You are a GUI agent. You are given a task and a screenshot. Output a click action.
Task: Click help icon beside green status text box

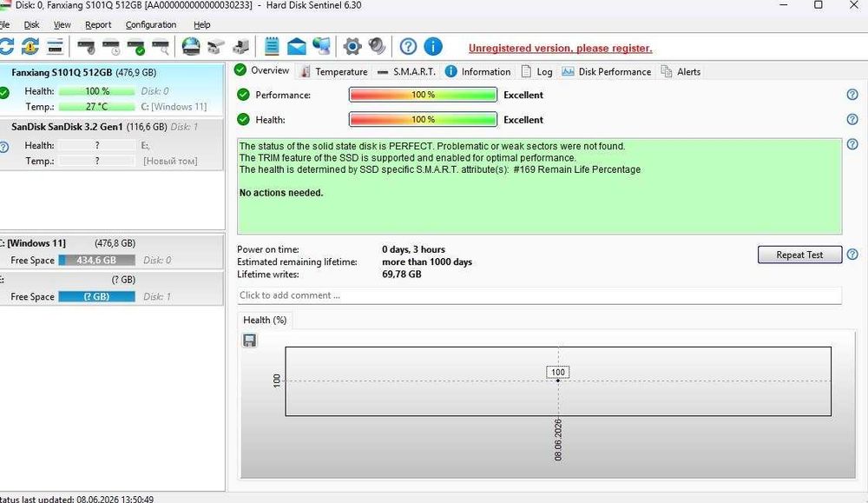pos(852,144)
